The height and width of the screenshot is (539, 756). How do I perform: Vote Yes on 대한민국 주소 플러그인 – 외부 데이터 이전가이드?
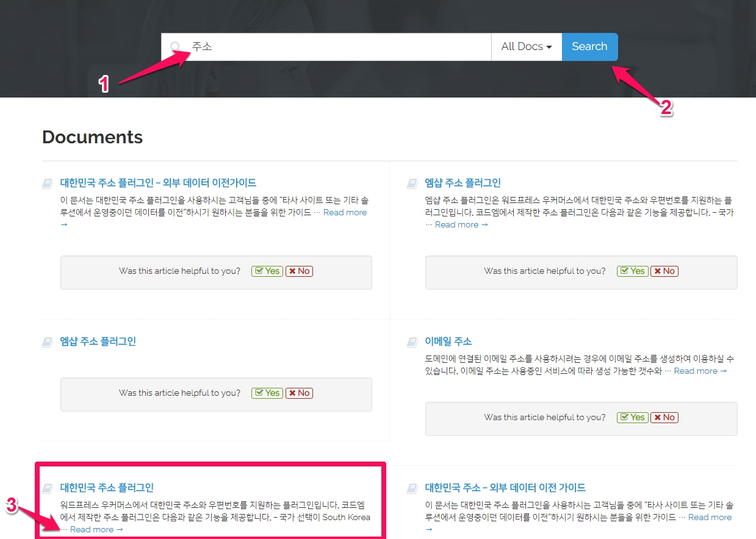click(267, 271)
